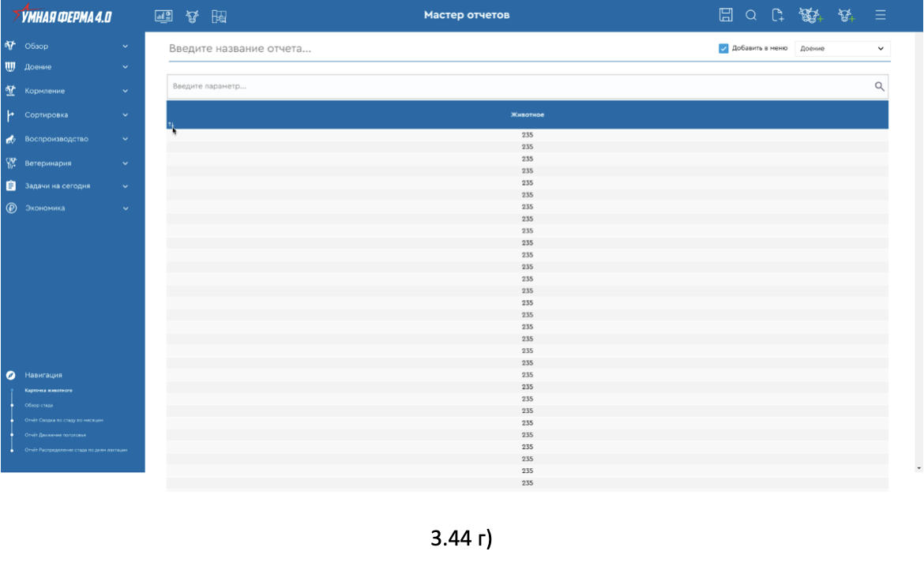This screenshot has width=924, height=570.
Task: Expand the Обзор section chevron
Action: click(x=125, y=46)
